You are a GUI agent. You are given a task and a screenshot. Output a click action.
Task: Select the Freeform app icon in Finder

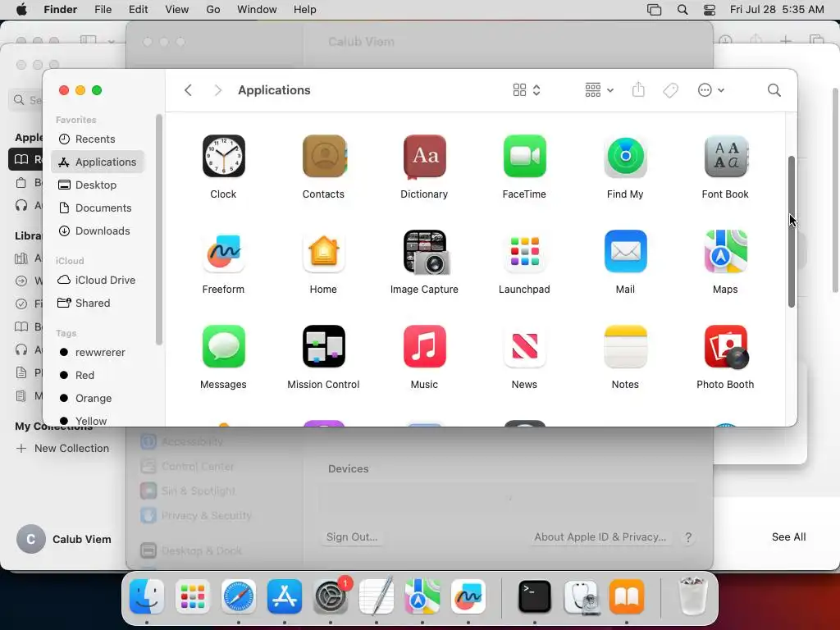[223, 251]
